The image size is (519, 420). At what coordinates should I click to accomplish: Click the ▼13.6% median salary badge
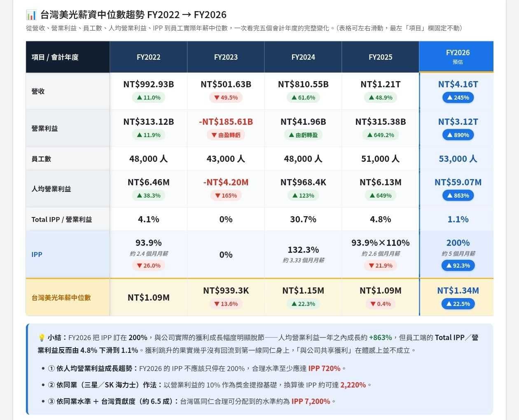tap(226, 304)
